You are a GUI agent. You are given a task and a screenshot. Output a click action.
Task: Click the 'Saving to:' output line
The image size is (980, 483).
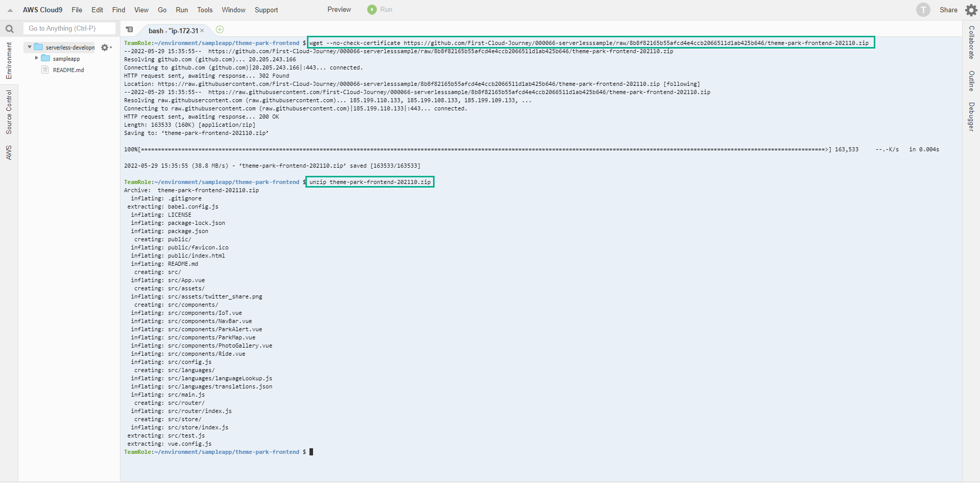click(x=196, y=133)
